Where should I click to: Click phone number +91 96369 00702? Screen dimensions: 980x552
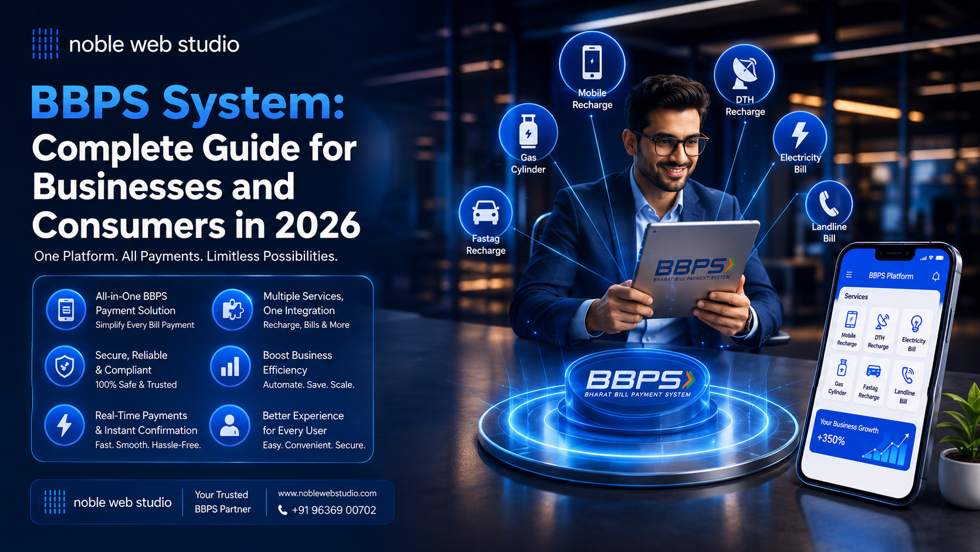click(x=334, y=510)
